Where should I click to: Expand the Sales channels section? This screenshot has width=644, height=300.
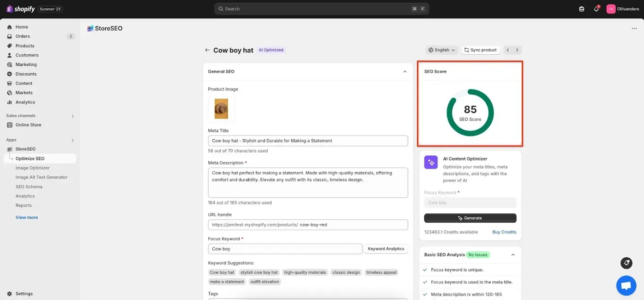(73, 116)
